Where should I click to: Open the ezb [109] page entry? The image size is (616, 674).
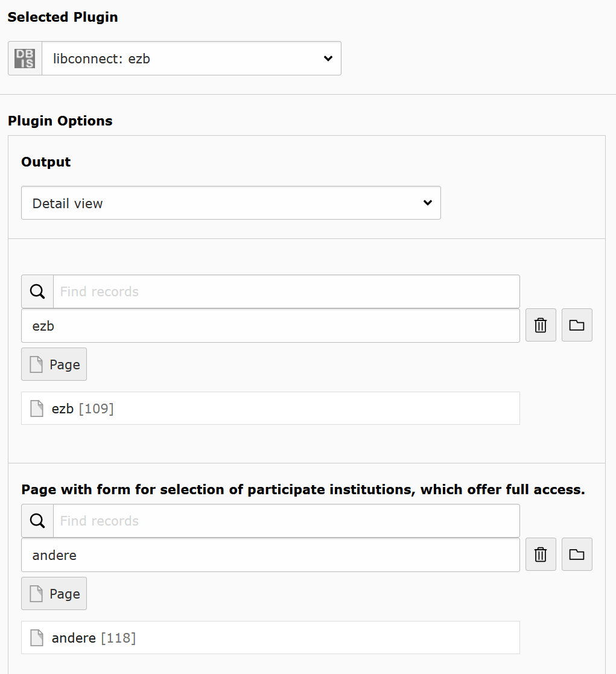[83, 409]
